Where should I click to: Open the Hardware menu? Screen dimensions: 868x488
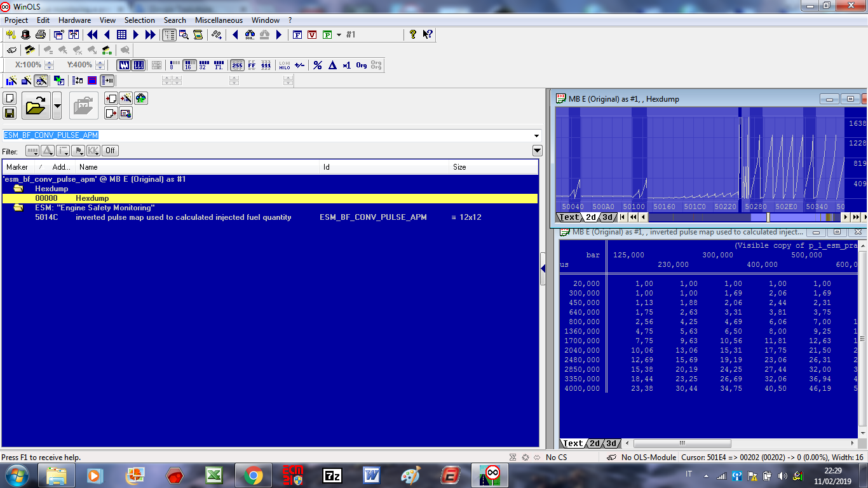click(74, 20)
